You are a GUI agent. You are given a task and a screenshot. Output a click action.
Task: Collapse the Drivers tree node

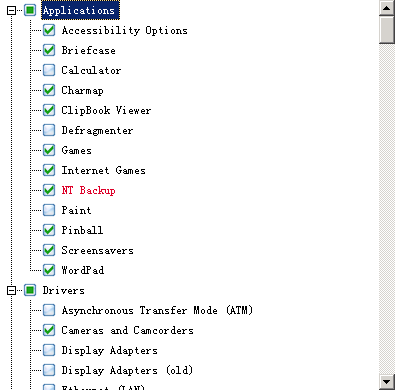point(11,291)
